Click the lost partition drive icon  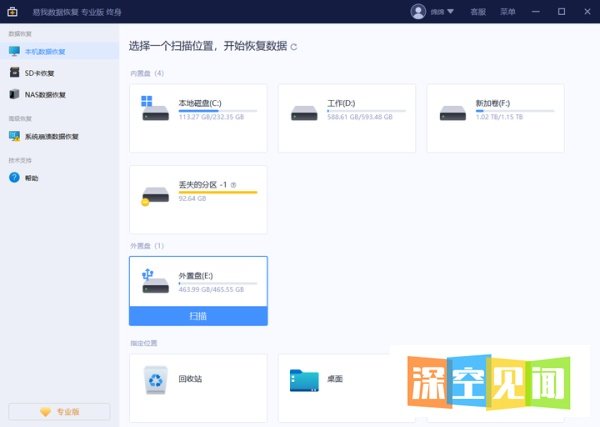(155, 196)
